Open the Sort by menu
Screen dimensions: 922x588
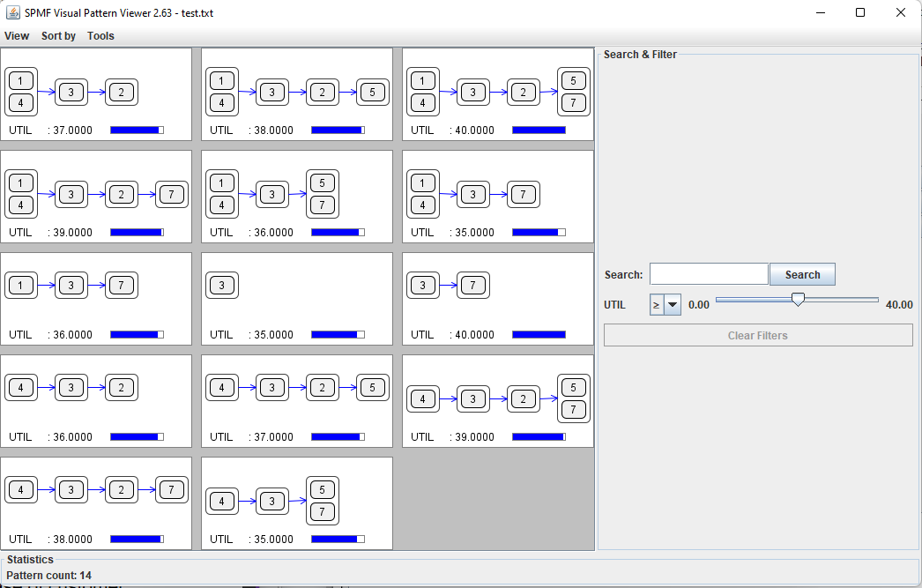(58, 36)
